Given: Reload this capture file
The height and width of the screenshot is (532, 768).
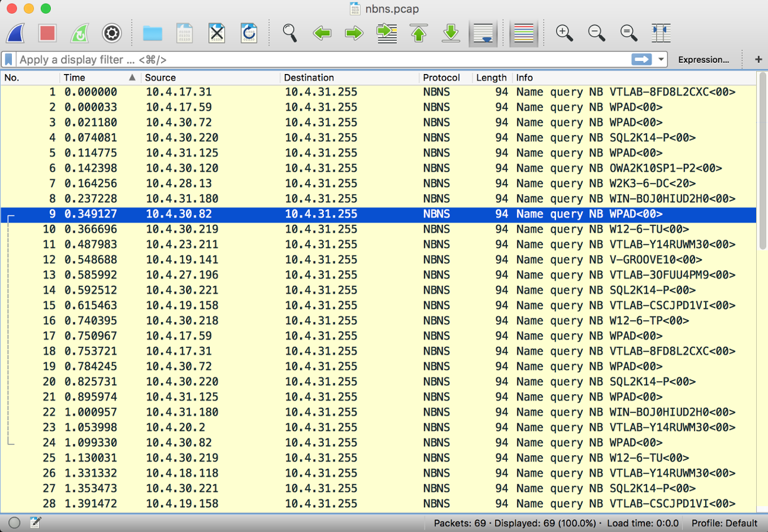Looking at the screenshot, I should pyautogui.click(x=249, y=33).
